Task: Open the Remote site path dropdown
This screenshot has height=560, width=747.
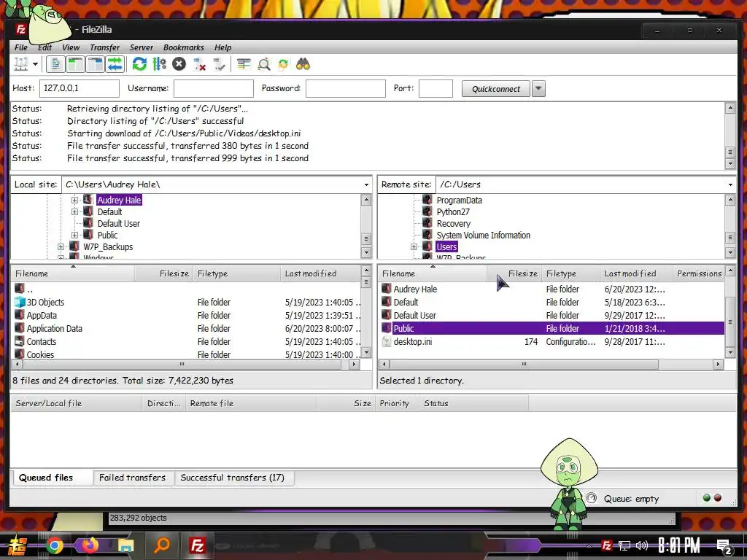Action: pyautogui.click(x=730, y=184)
